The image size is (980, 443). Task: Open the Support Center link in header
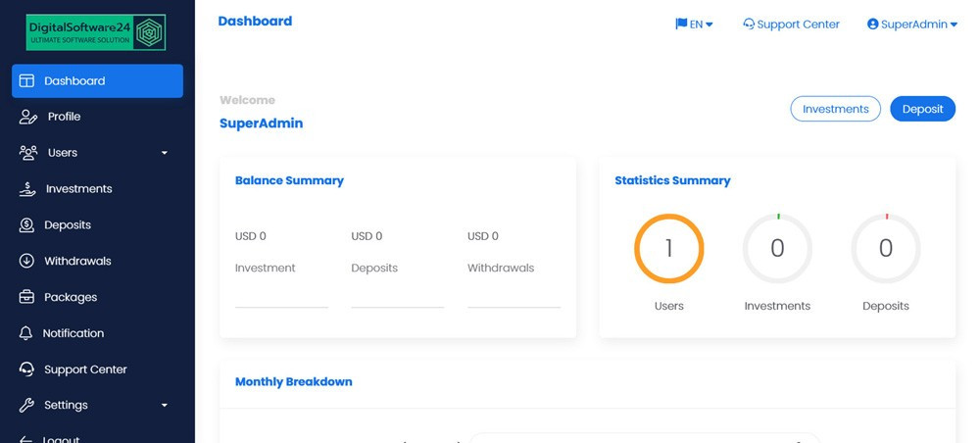click(791, 25)
